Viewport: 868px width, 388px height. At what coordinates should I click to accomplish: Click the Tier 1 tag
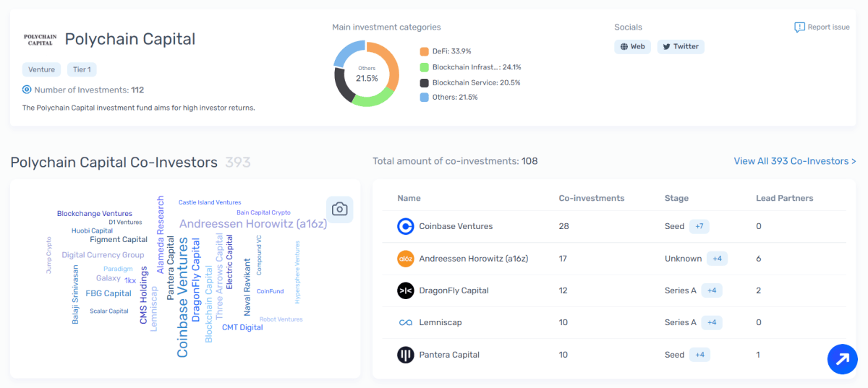pos(82,69)
